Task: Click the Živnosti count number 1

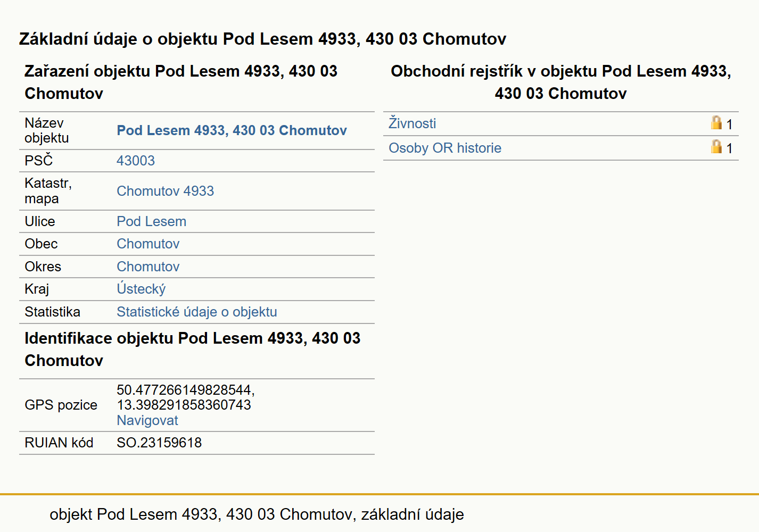Action: [x=729, y=124]
